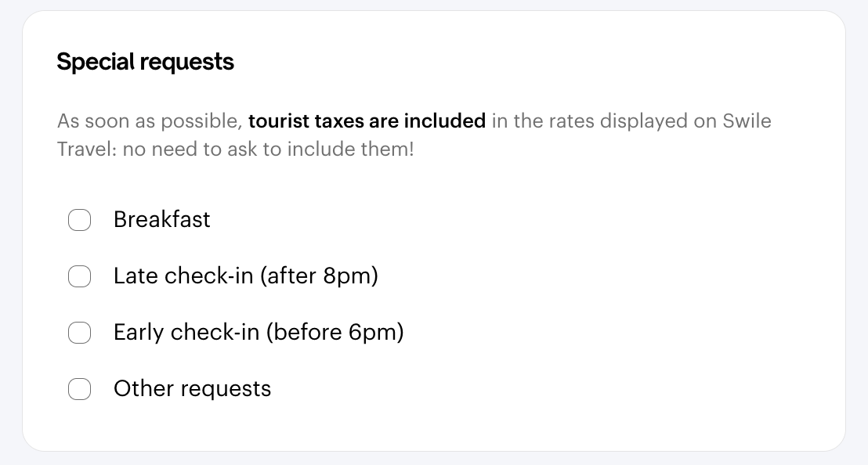Click the 'Special requests' heading
868x465 pixels.
point(145,62)
